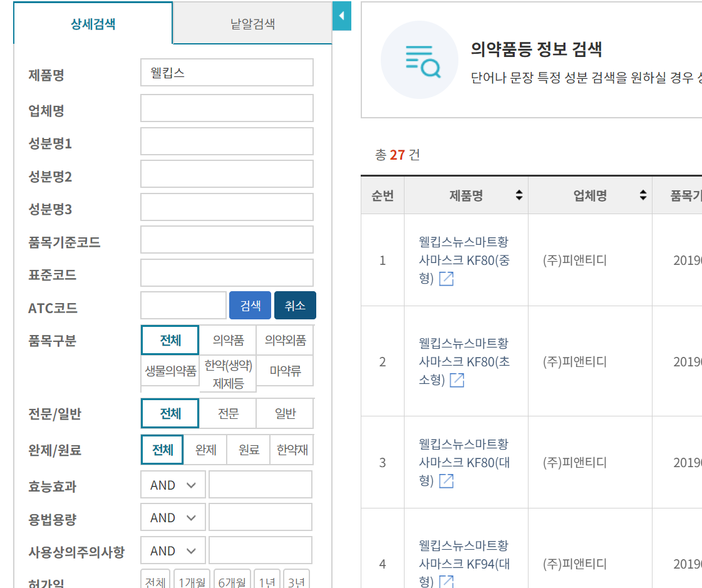Sort results by 업체명 column arrows

[x=643, y=195]
